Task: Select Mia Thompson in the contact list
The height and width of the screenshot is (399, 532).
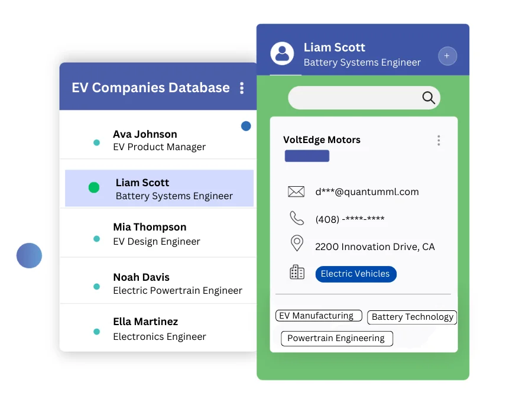Action: 158,233
